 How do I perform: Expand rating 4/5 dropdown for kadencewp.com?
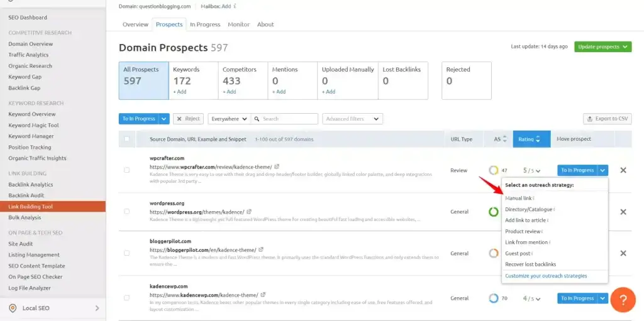[531, 298]
